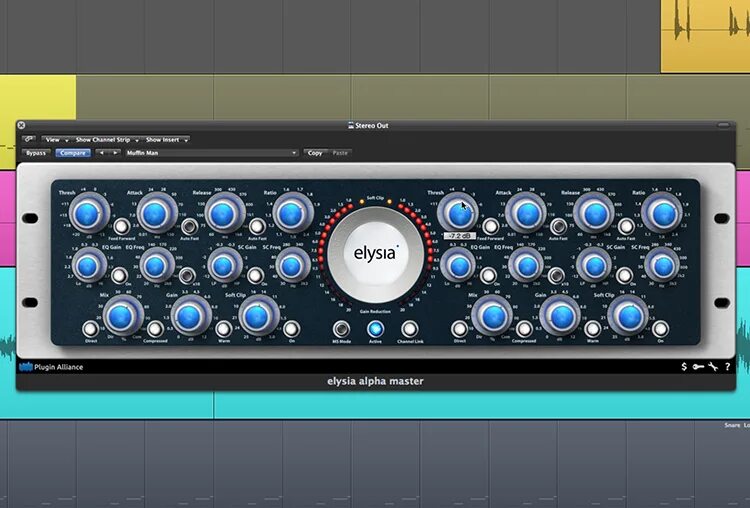750x508 pixels.
Task: Click the -7.2 dB value readout
Action: click(x=460, y=236)
